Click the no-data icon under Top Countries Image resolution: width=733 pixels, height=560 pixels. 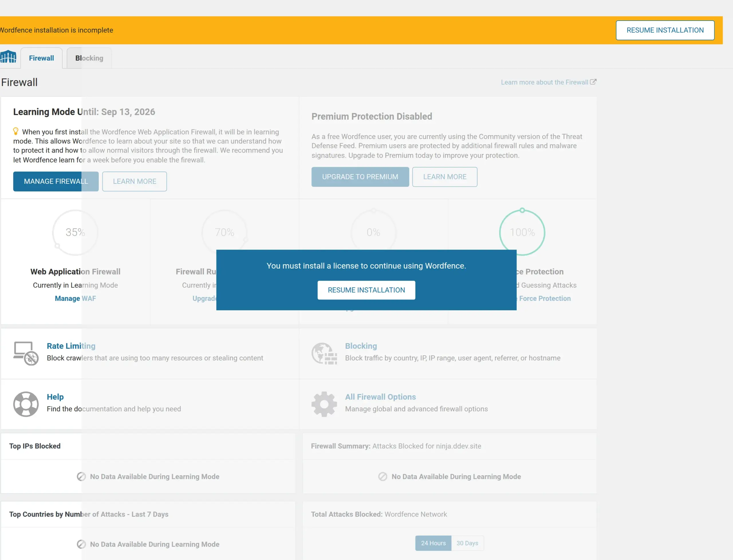[x=81, y=544]
